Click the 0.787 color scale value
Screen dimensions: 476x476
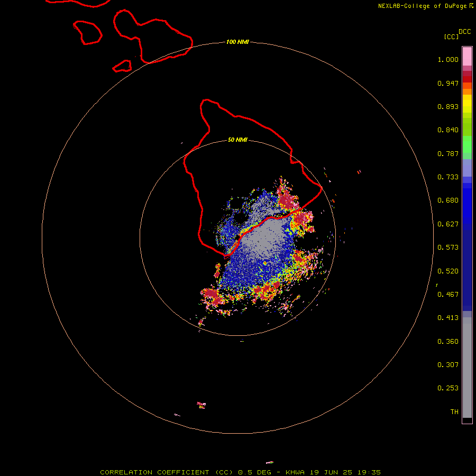[x=448, y=153]
